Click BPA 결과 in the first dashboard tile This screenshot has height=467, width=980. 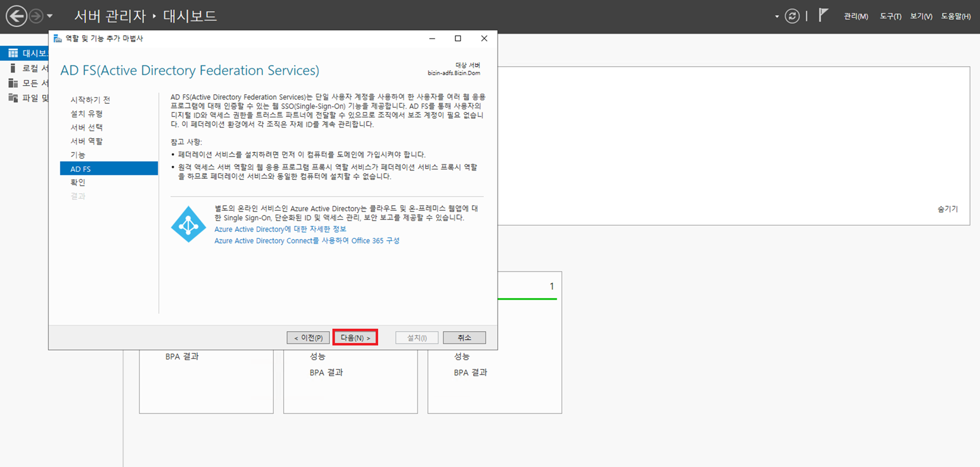coord(182,357)
